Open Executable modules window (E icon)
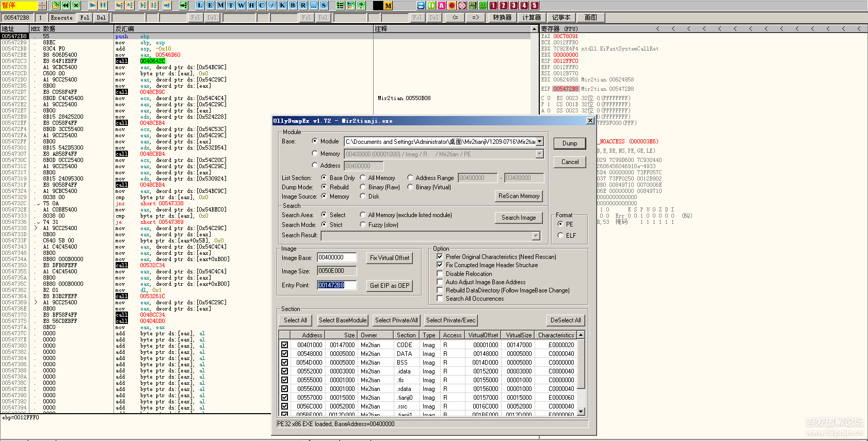 point(210,5)
